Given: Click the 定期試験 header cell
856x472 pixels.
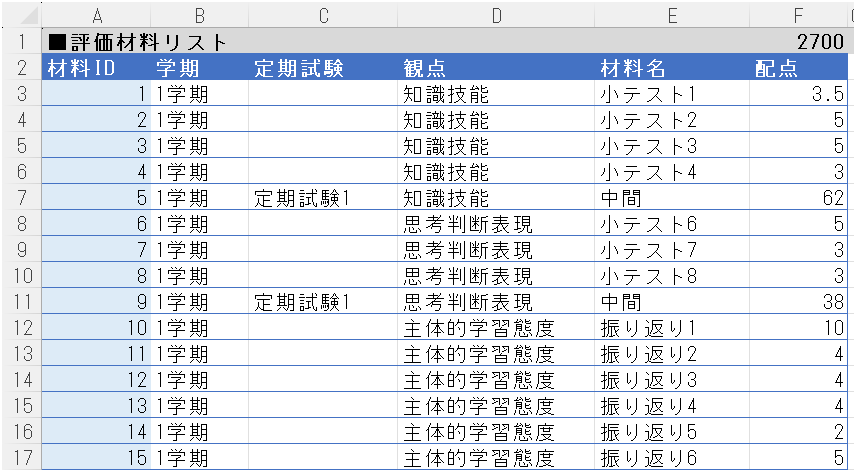Looking at the screenshot, I should (x=322, y=68).
